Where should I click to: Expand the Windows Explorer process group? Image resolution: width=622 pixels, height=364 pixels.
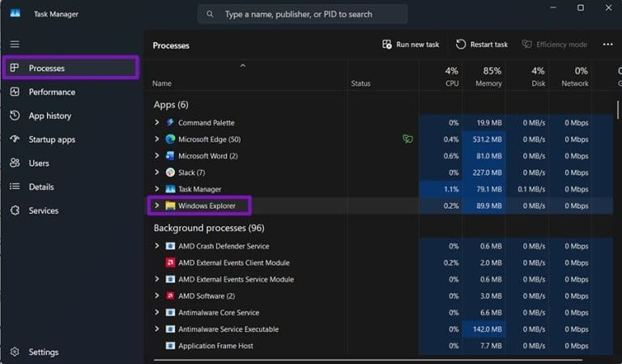tap(156, 205)
